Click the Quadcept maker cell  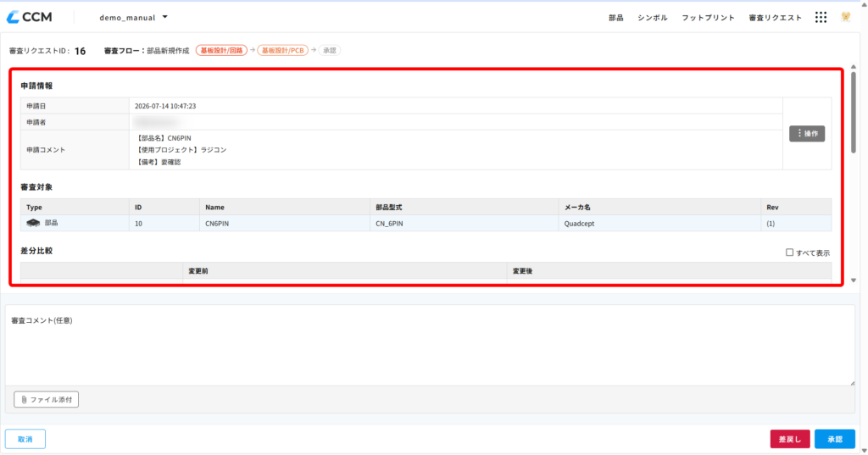click(x=659, y=223)
